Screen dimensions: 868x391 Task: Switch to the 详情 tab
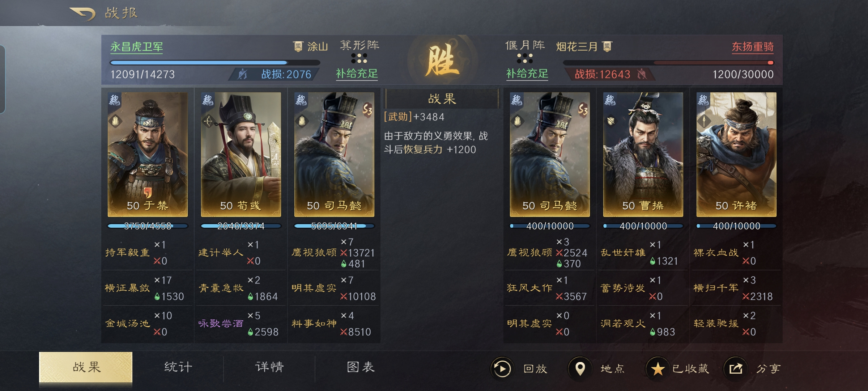[269, 367]
